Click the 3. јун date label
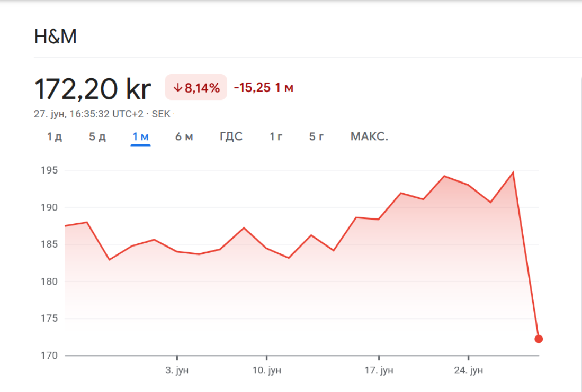The width and height of the screenshot is (582, 392). [x=176, y=370]
